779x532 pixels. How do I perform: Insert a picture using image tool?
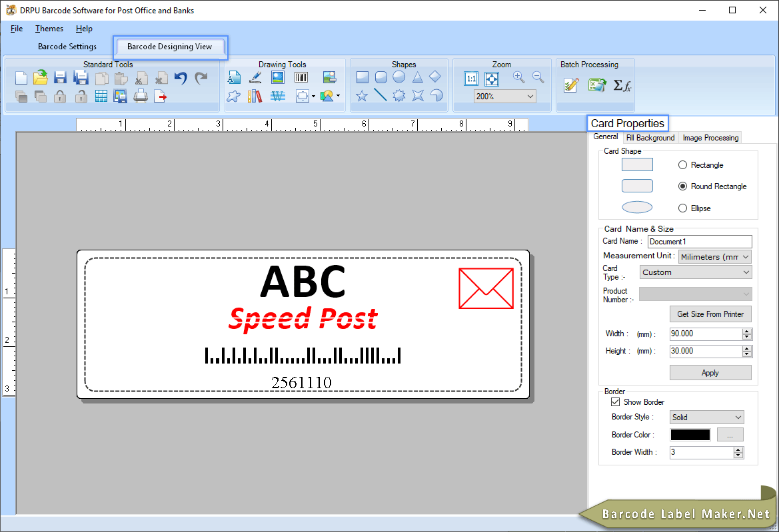pyautogui.click(x=278, y=77)
